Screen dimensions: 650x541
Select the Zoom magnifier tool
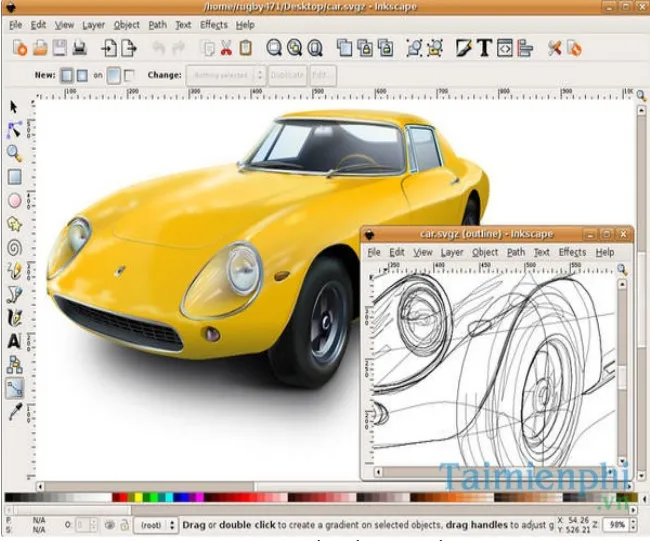click(x=14, y=153)
